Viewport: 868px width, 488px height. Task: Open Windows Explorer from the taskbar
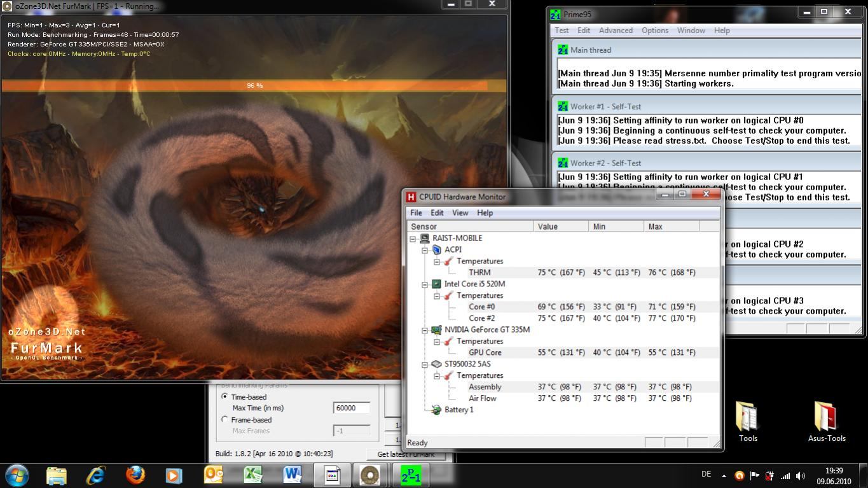pos(57,475)
